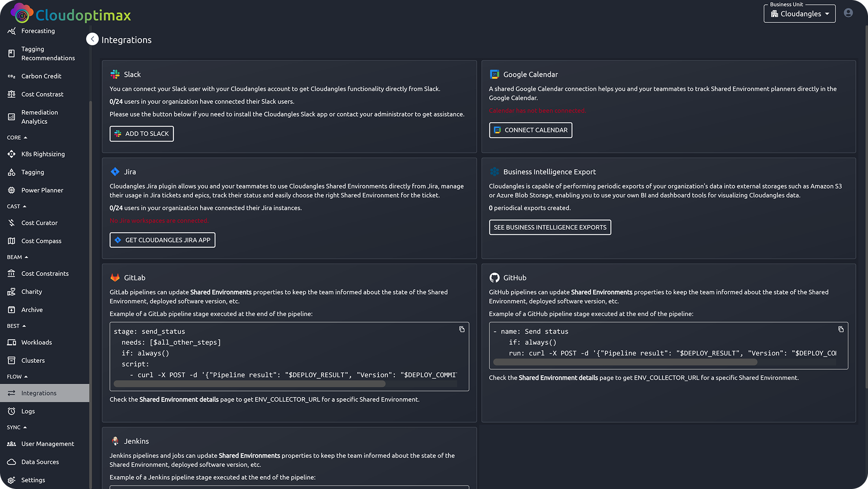Click GET CLOUDANGLES JIRA APP button
868x489 pixels.
click(x=162, y=240)
